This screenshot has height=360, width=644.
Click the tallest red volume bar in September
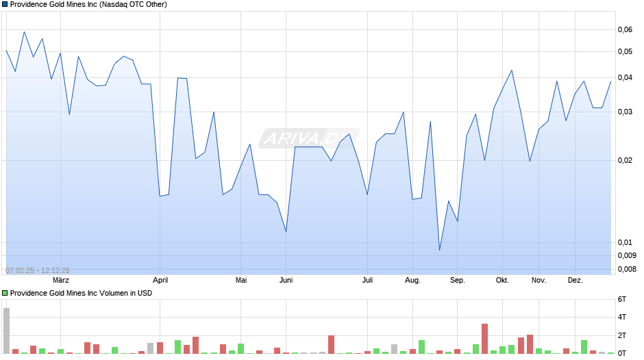[x=484, y=339]
